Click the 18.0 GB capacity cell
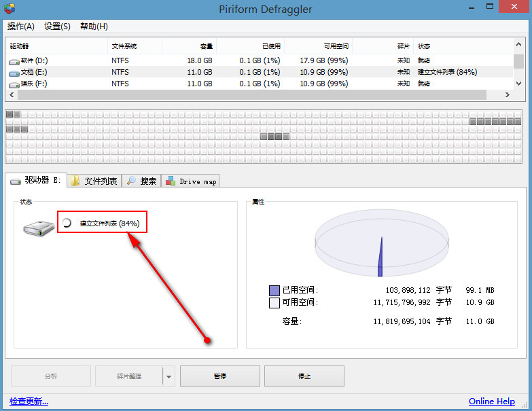Viewport: 532px width, 411px height. tap(200, 60)
